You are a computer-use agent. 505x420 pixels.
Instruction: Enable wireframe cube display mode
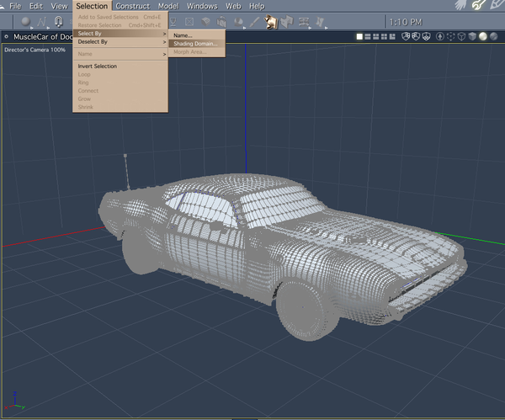pyautogui.click(x=461, y=37)
